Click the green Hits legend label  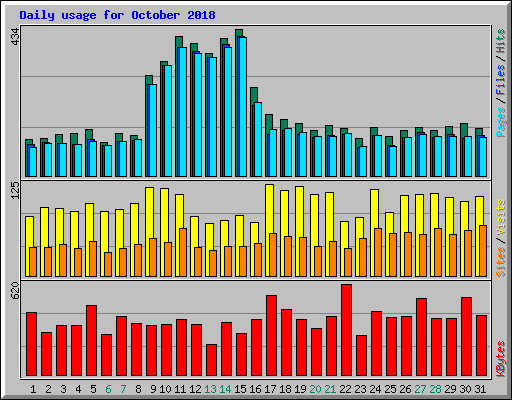[x=501, y=41]
